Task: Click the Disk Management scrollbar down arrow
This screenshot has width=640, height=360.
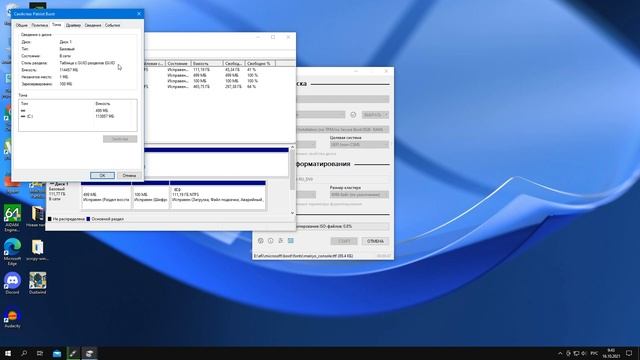Action: tap(292, 213)
